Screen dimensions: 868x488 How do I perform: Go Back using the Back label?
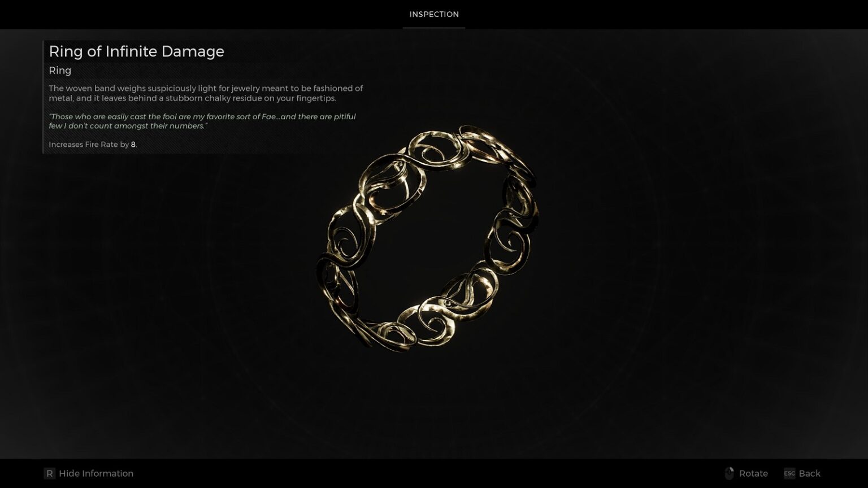pos(809,473)
